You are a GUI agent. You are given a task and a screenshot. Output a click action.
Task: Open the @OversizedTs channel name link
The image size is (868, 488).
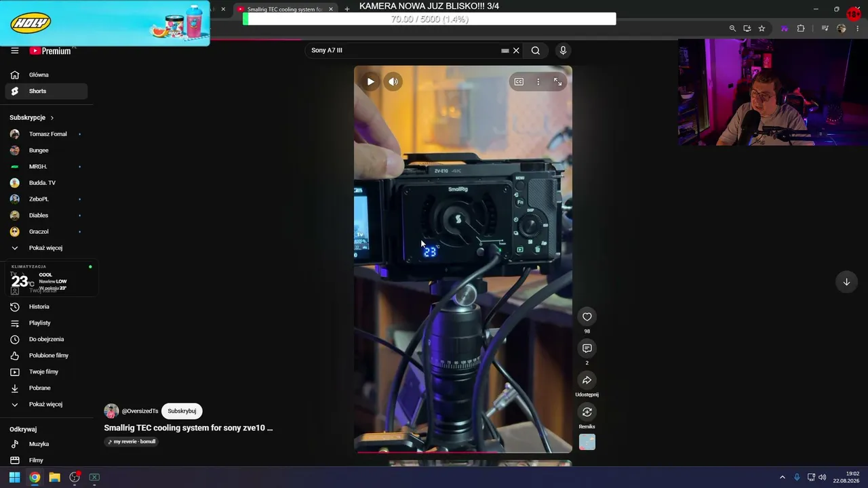(x=140, y=411)
